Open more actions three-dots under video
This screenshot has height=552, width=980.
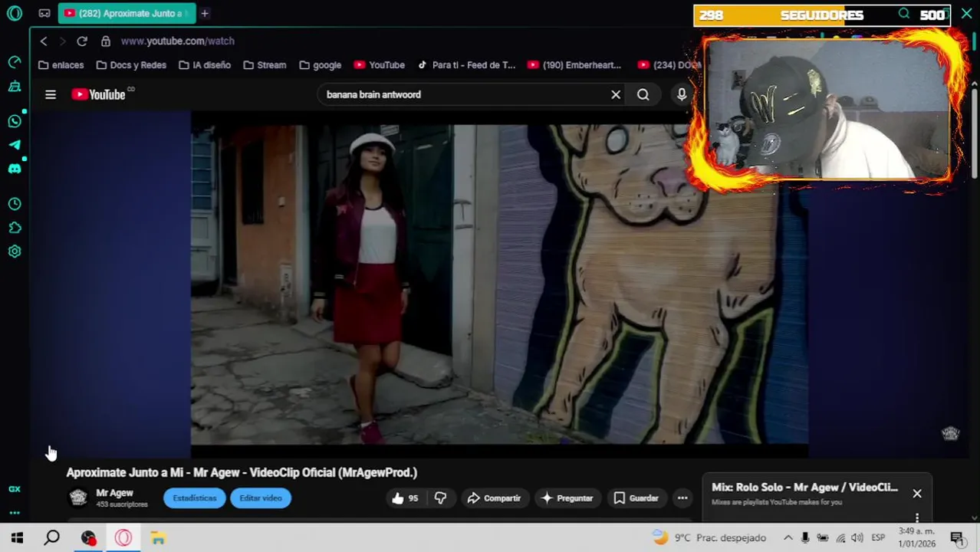click(682, 498)
